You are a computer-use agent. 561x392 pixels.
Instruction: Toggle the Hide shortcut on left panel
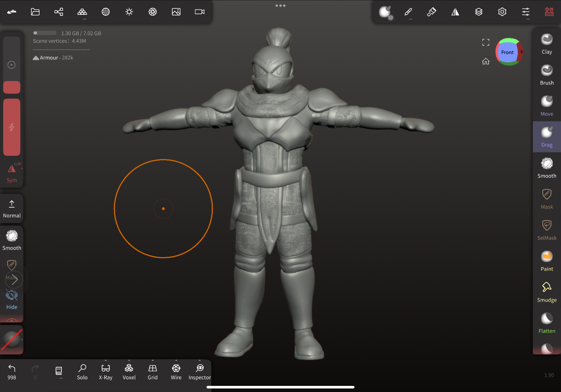point(12,300)
